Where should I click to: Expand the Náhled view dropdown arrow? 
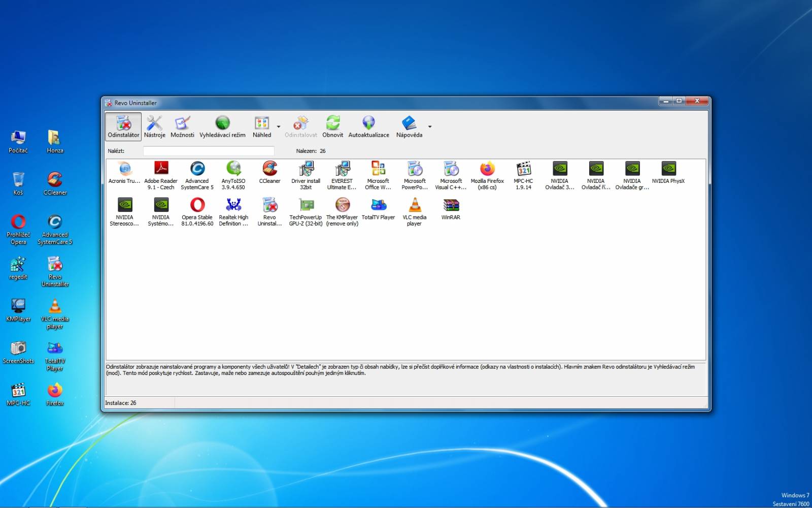pyautogui.click(x=279, y=126)
